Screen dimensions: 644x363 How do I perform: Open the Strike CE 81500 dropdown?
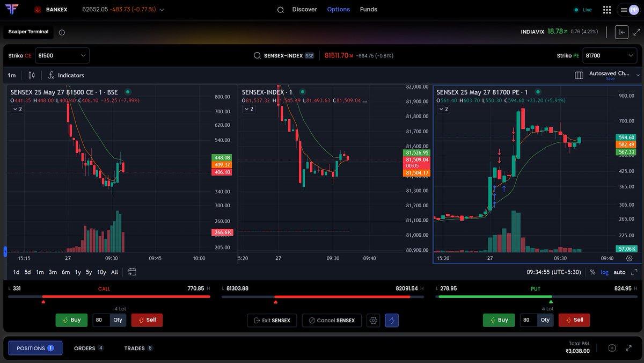pos(62,55)
